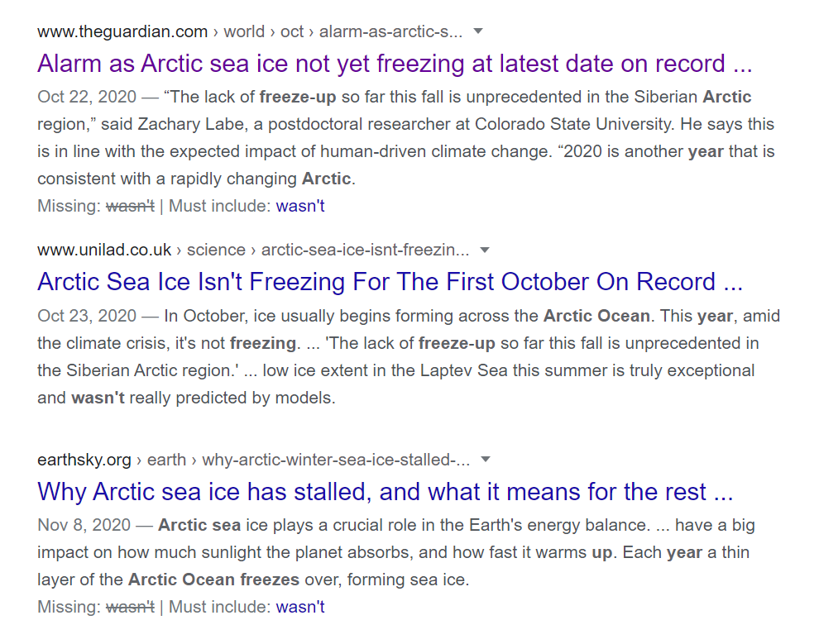Open 'Arctic Sea Ice Isn't Freezing' Unilad link

tap(390, 282)
